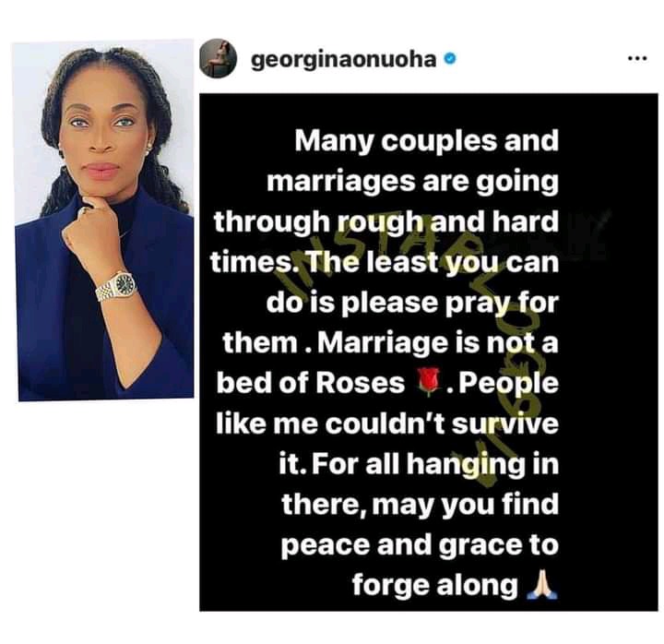664x644 pixels.
Task: Visit the georginaonuoha username link
Action: (x=343, y=60)
